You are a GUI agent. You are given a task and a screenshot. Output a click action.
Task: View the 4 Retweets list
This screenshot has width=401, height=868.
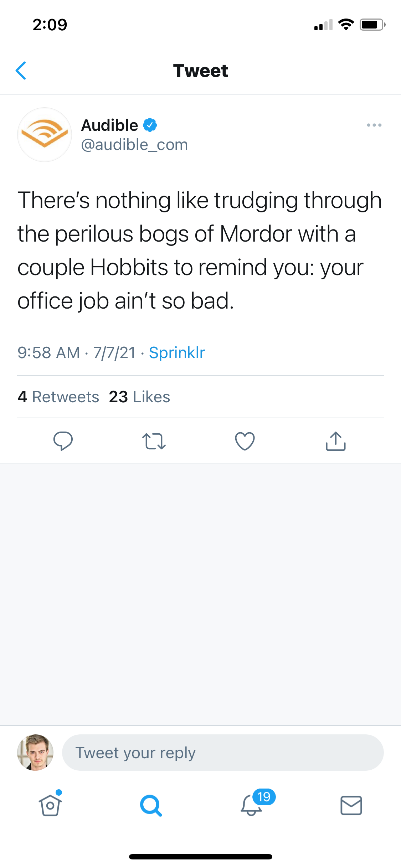point(58,397)
